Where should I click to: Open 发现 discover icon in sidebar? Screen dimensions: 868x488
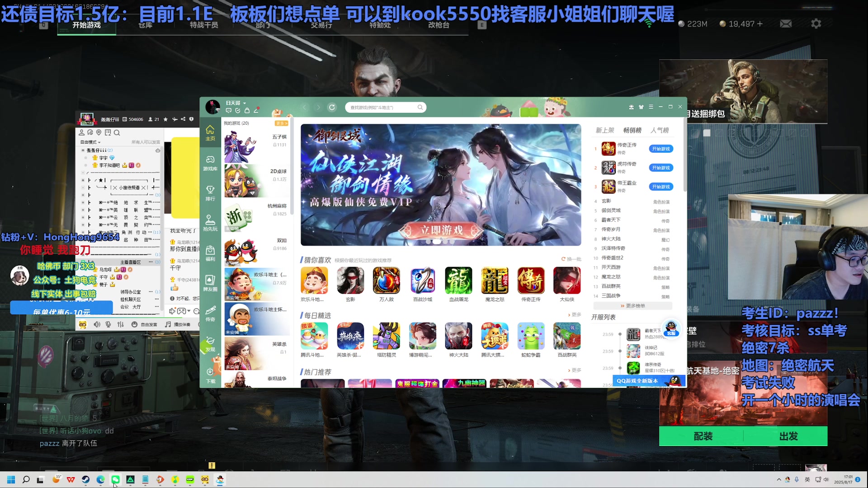pyautogui.click(x=210, y=344)
